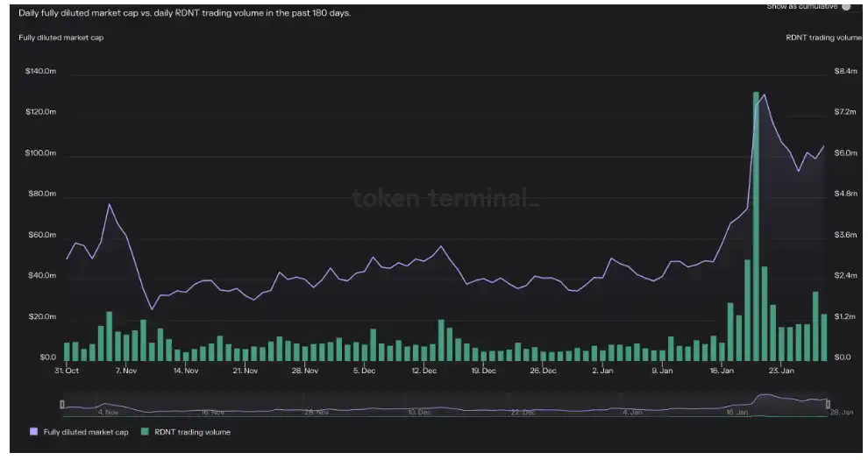Click the 7. Nov axis label
868x460 pixels.
pyautogui.click(x=126, y=371)
